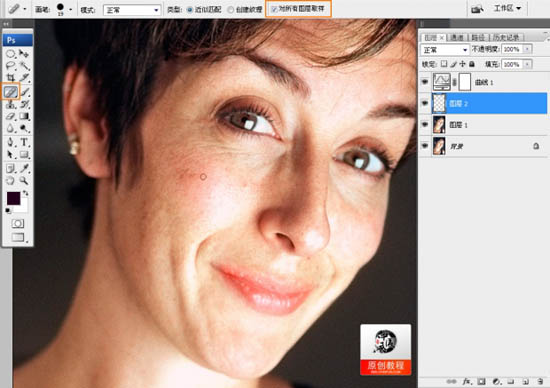Image resolution: width=550 pixels, height=388 pixels.
Task: Select the Blur tool
Action: tap(11, 128)
